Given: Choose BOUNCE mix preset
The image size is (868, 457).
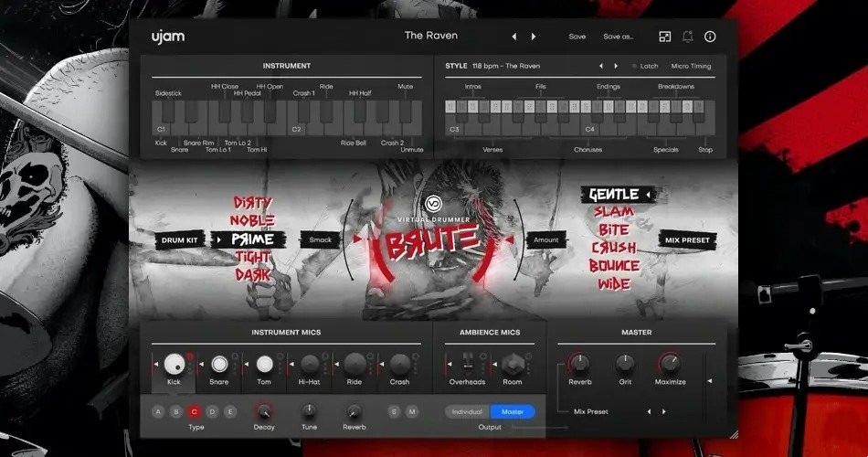Looking at the screenshot, I should [x=614, y=266].
